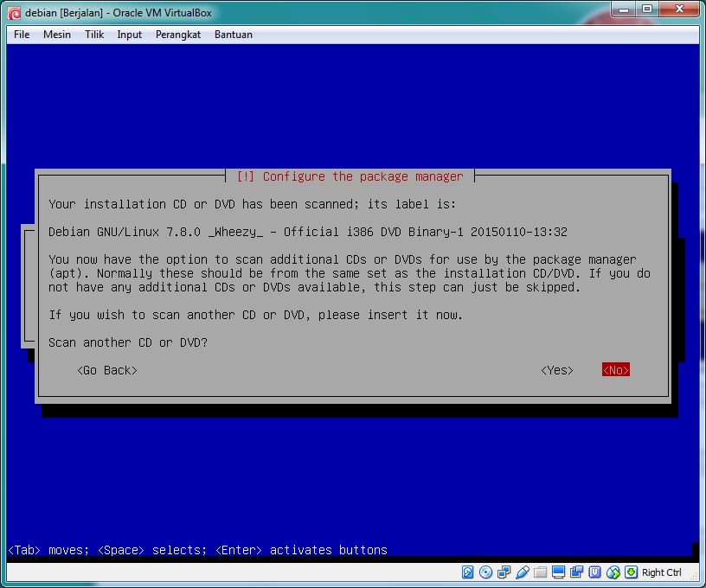
Task: Click the shared folders icon
Action: (540, 572)
